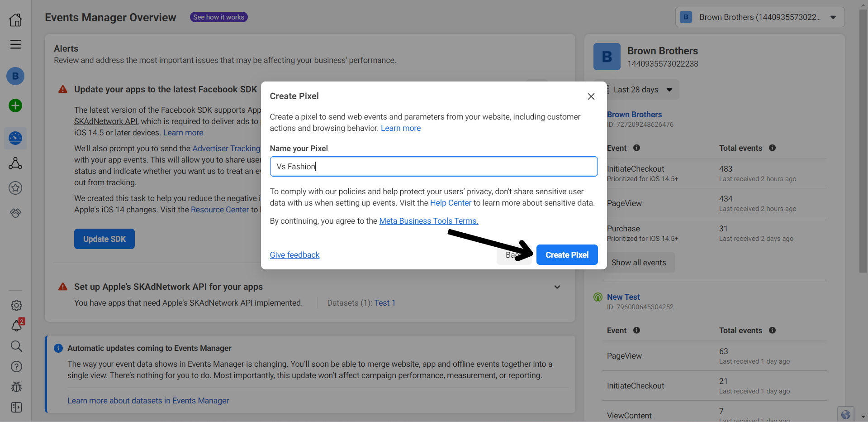The image size is (868, 422).
Task: Open the Overview gauge icon in sidebar
Action: 15,138
